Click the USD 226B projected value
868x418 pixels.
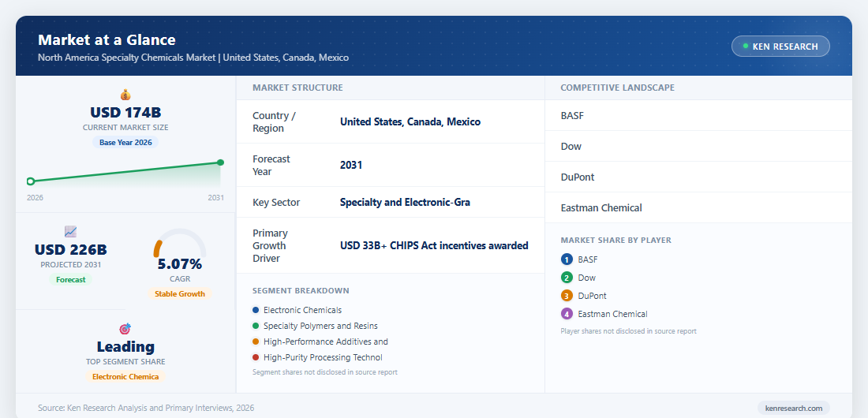point(71,250)
